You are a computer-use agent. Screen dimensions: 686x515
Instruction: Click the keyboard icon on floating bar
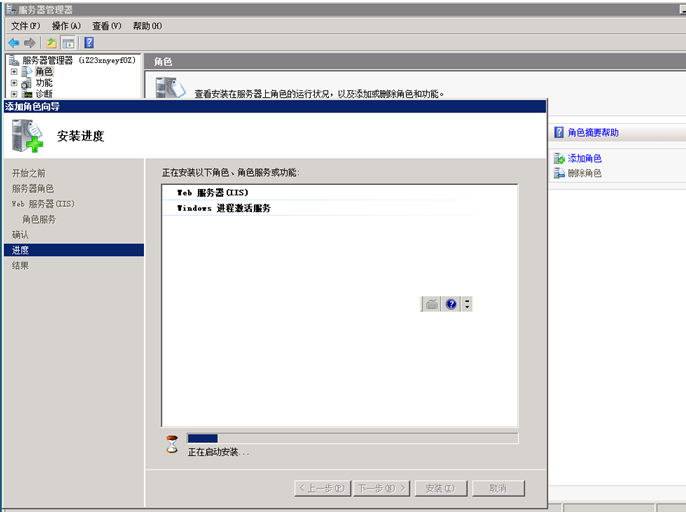(x=431, y=304)
